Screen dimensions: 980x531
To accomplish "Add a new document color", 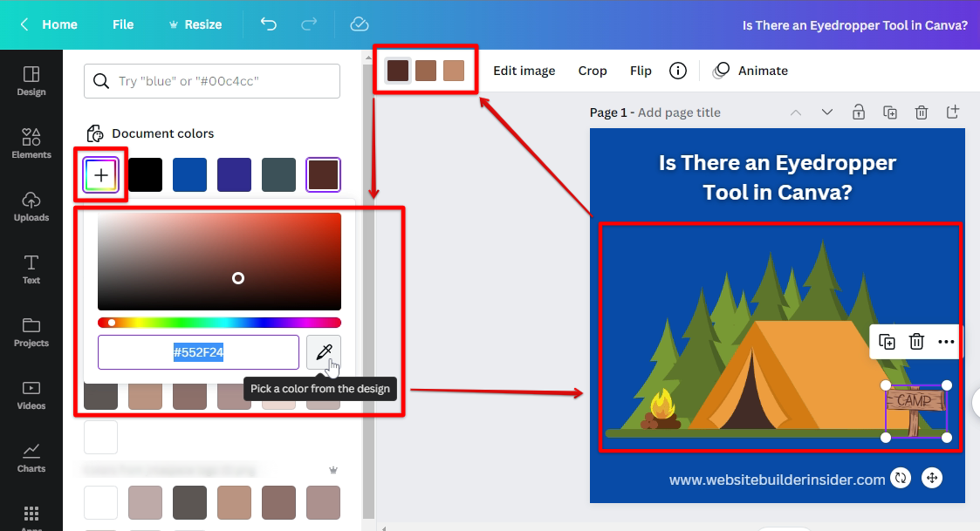I will [101, 175].
